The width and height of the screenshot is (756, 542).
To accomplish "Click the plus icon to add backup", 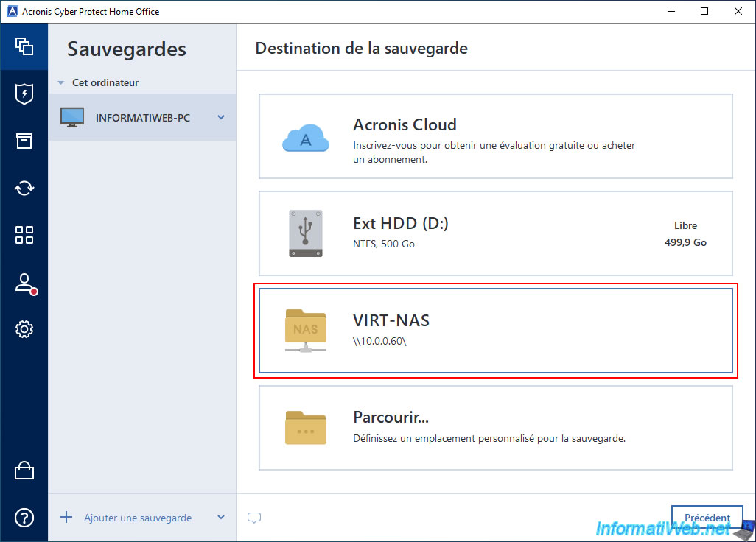I will pyautogui.click(x=66, y=518).
